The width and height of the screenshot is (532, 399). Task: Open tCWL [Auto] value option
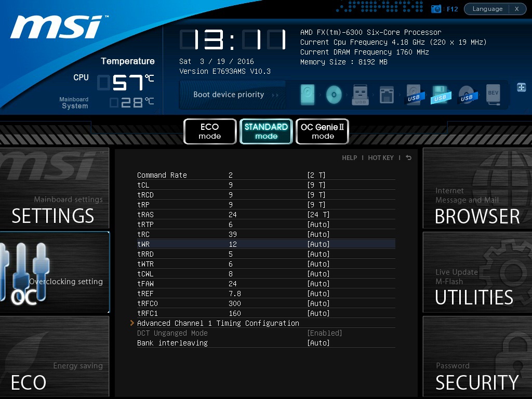tap(318, 273)
